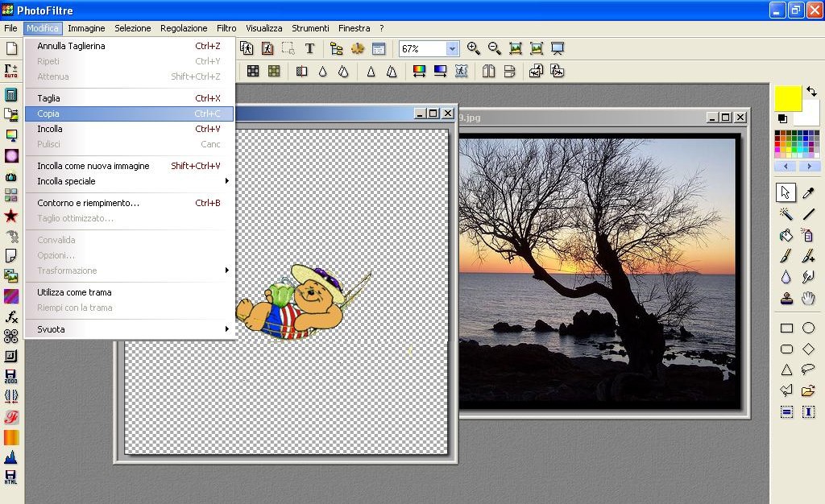Click the Zoom In magnifier icon
This screenshot has height=504, width=825.
point(474,49)
